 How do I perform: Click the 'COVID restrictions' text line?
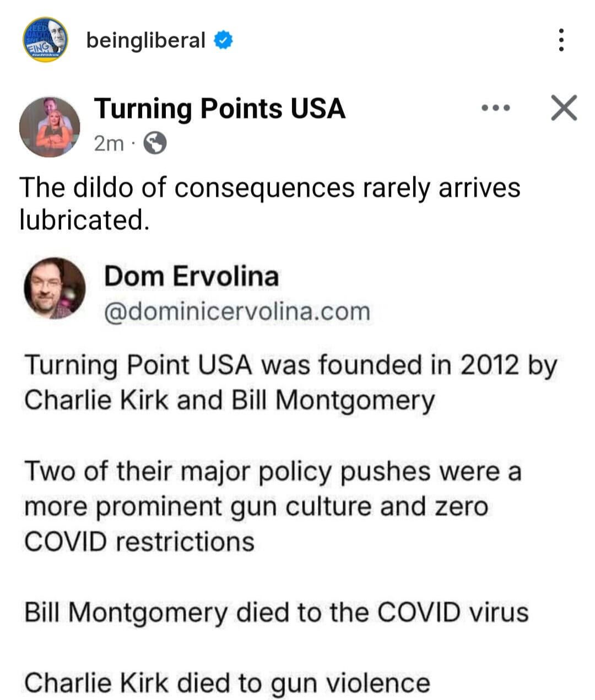click(x=139, y=542)
